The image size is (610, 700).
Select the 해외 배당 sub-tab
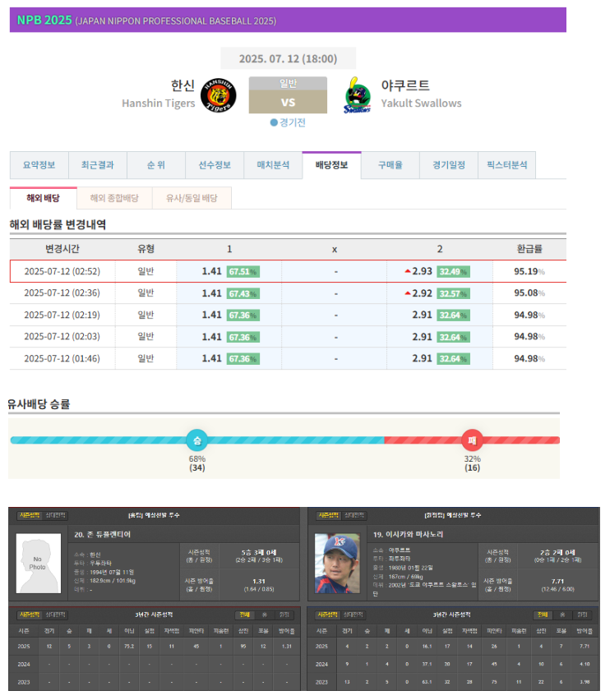point(44,198)
